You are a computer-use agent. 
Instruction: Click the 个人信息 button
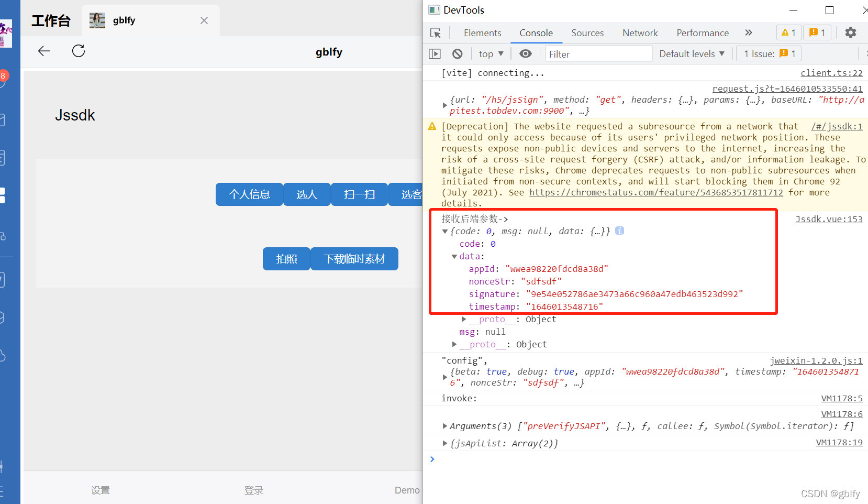(x=249, y=194)
